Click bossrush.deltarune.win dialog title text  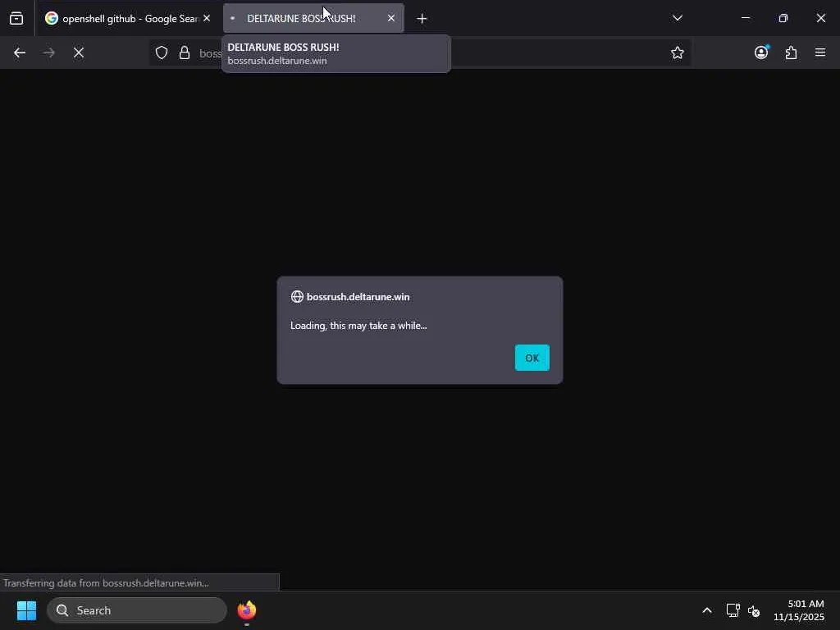[358, 297]
